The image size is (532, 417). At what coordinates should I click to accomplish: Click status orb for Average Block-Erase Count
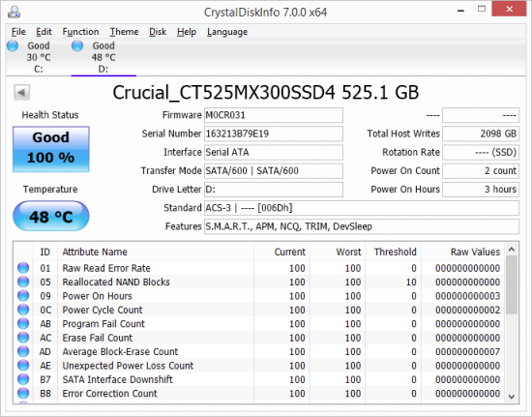pos(23,351)
